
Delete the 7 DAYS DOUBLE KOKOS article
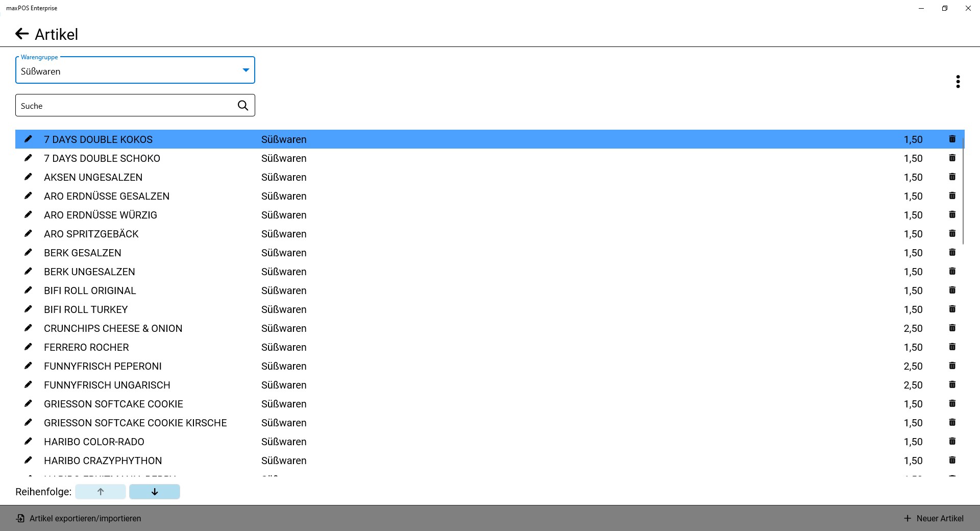coord(952,139)
